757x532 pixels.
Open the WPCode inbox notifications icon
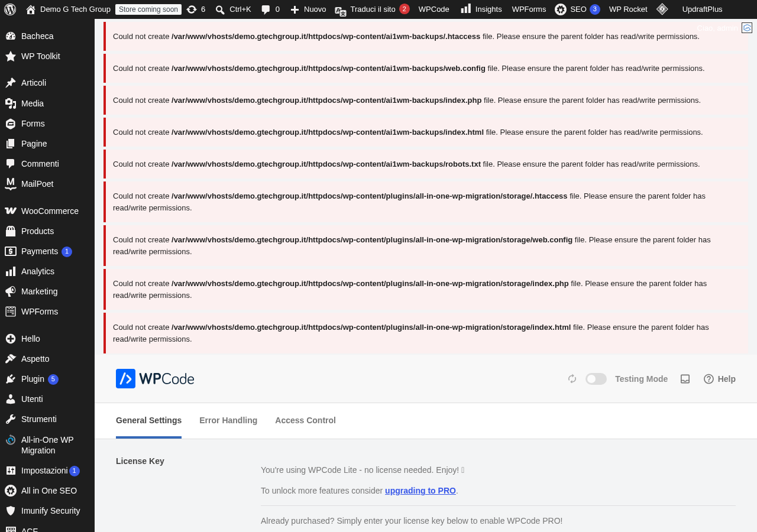[x=685, y=379]
